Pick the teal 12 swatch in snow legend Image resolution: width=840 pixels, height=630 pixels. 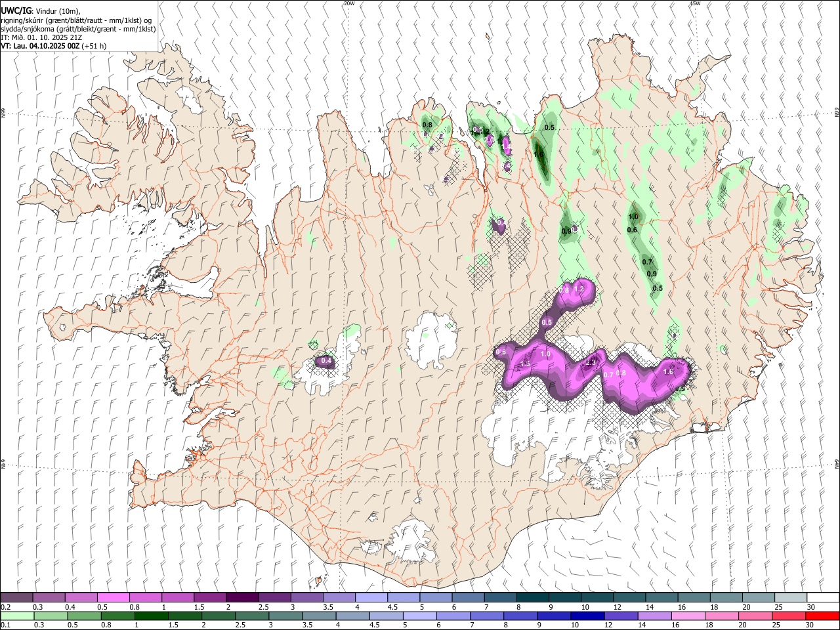click(629, 597)
